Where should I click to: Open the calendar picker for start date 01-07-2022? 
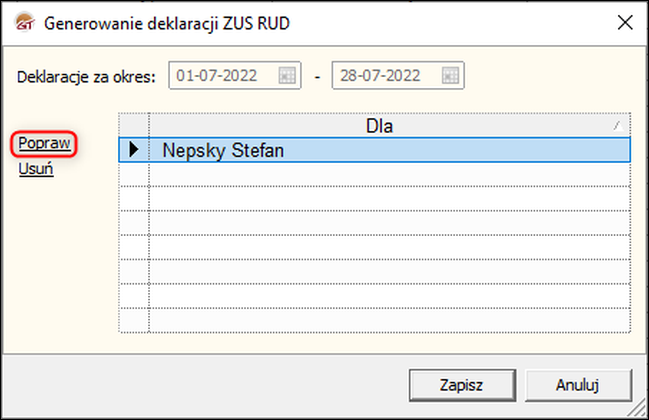[287, 76]
